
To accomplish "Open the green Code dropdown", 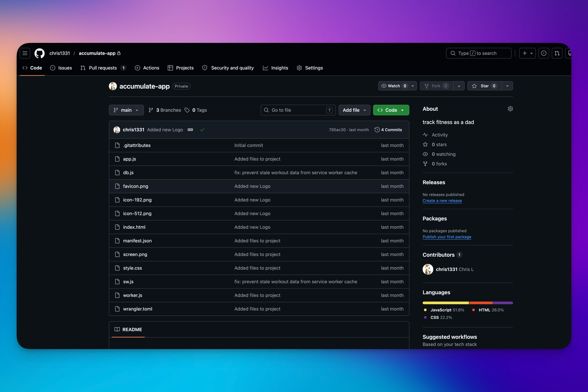I will pyautogui.click(x=391, y=110).
